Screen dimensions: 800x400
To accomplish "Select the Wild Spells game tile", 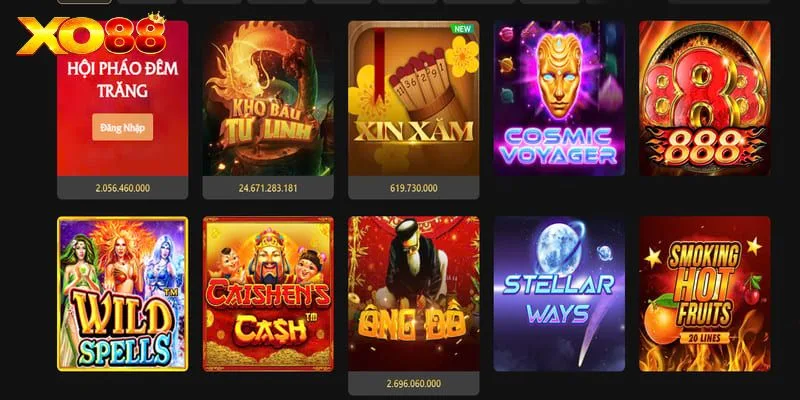I will point(122,294).
